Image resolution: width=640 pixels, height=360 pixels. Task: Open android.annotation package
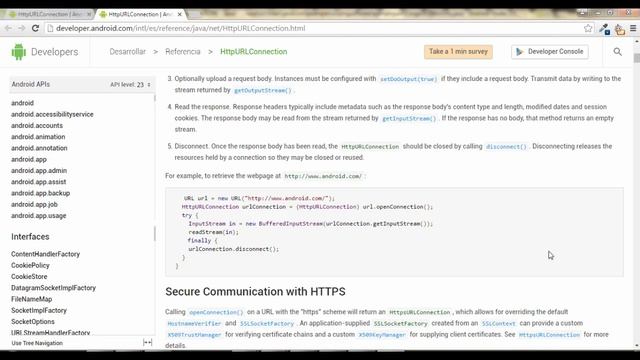click(x=39, y=148)
